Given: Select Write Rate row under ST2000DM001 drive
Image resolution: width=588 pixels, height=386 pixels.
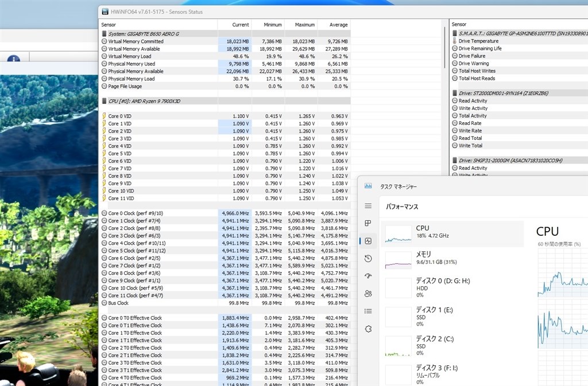Looking at the screenshot, I should [x=519, y=131].
